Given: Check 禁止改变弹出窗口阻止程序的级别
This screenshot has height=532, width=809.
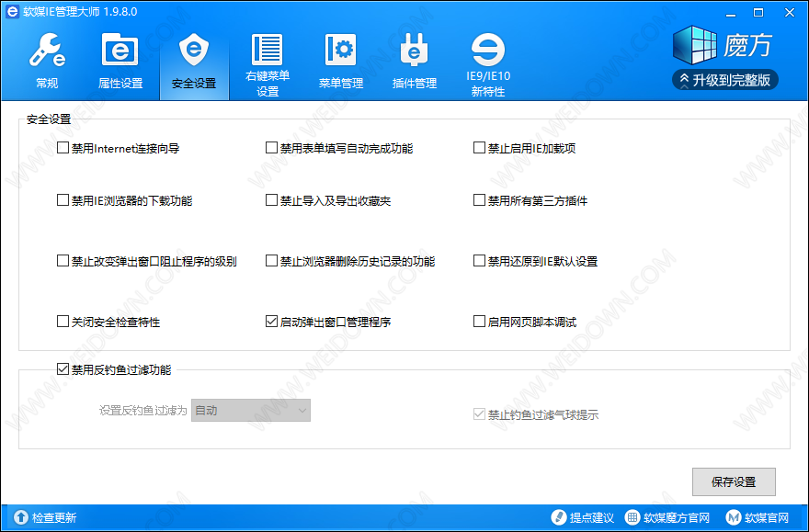Looking at the screenshot, I should point(63,261).
